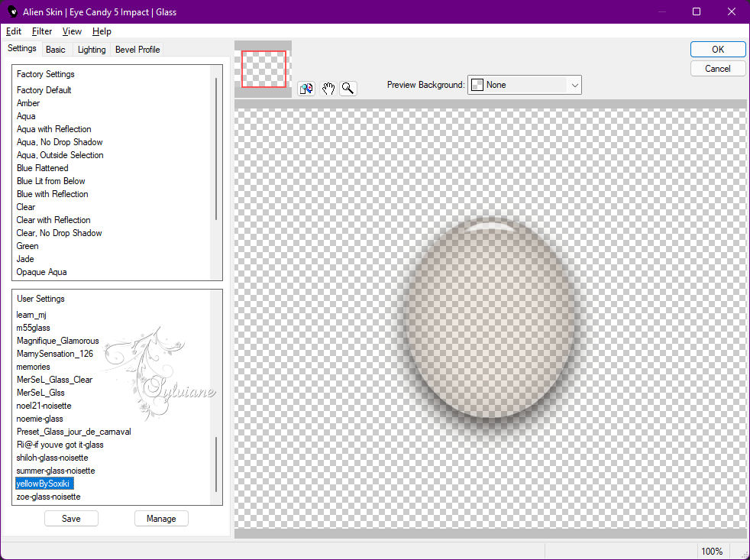Open the Filter menu
The image size is (750, 560).
[41, 31]
